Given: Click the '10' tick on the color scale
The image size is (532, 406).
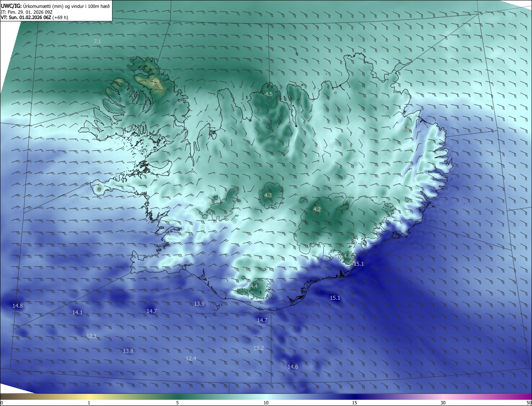Looking at the screenshot, I should click(266, 403).
